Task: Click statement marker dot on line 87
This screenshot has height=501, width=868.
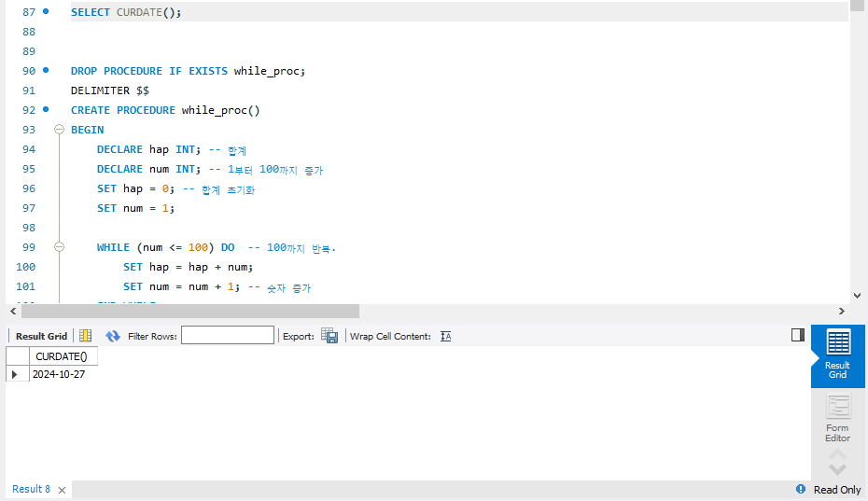Action: click(46, 11)
